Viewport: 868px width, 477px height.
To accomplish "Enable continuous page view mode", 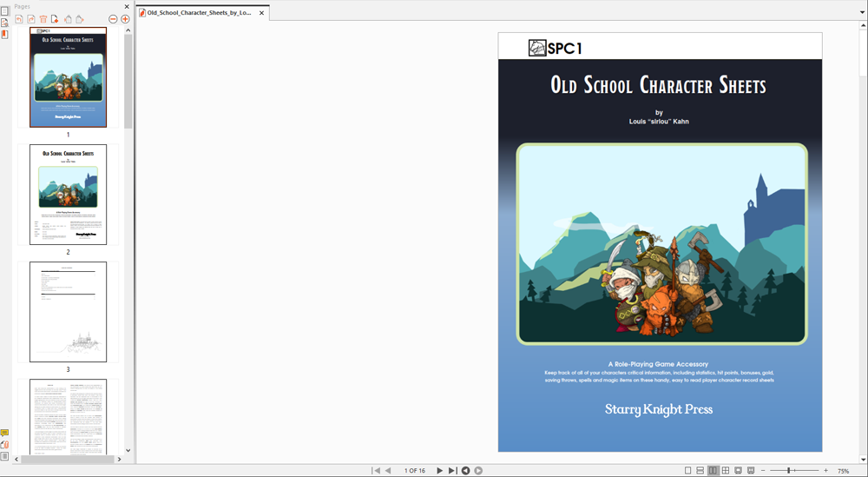I will click(700, 470).
